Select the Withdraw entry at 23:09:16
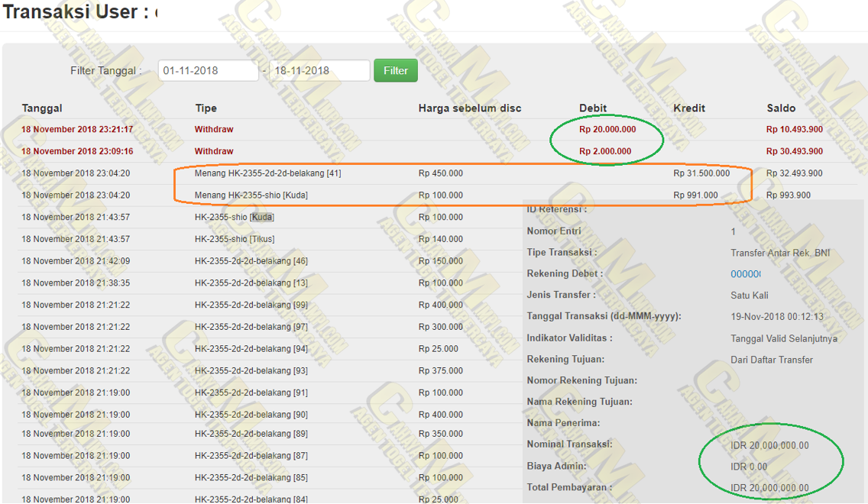868x504 pixels. (x=214, y=151)
